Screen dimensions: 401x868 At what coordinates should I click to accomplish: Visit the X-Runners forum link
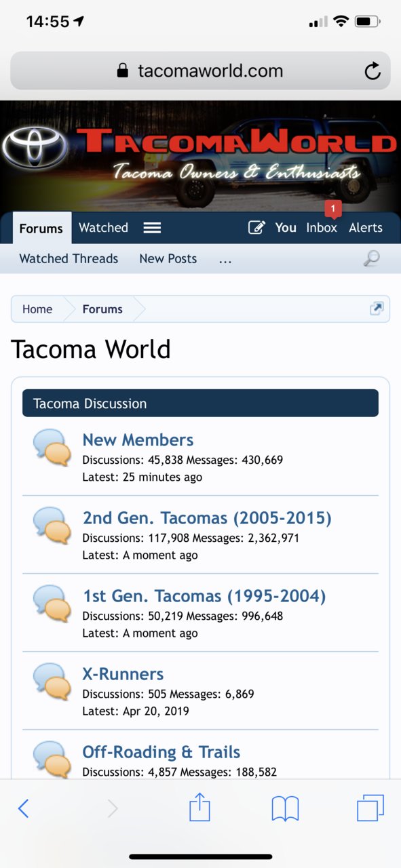(123, 674)
